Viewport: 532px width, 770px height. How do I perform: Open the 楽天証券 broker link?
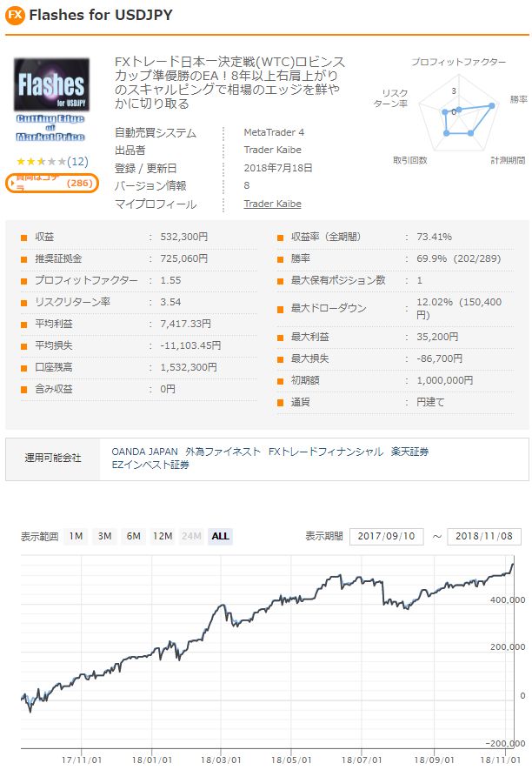[x=410, y=452]
